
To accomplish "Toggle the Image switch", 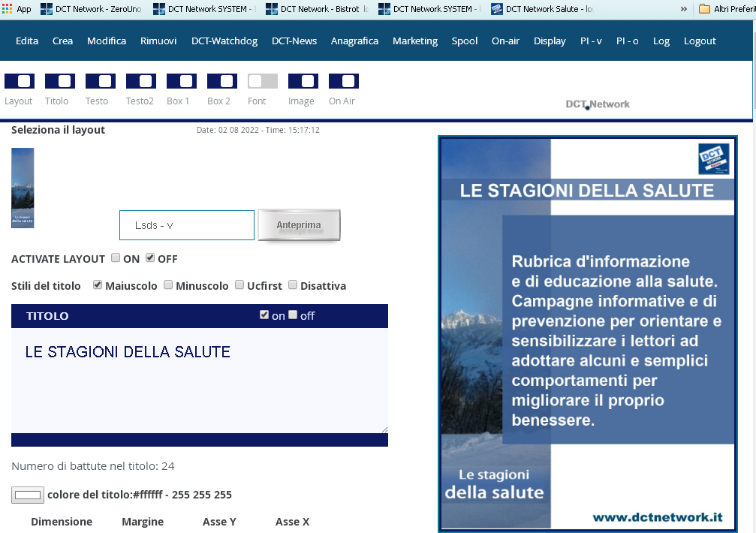I will tap(303, 81).
